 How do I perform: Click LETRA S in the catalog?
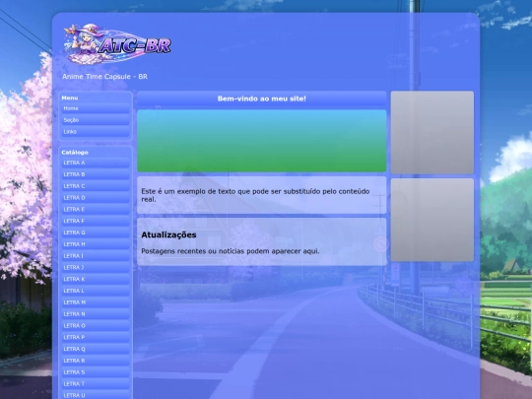[x=96, y=372]
